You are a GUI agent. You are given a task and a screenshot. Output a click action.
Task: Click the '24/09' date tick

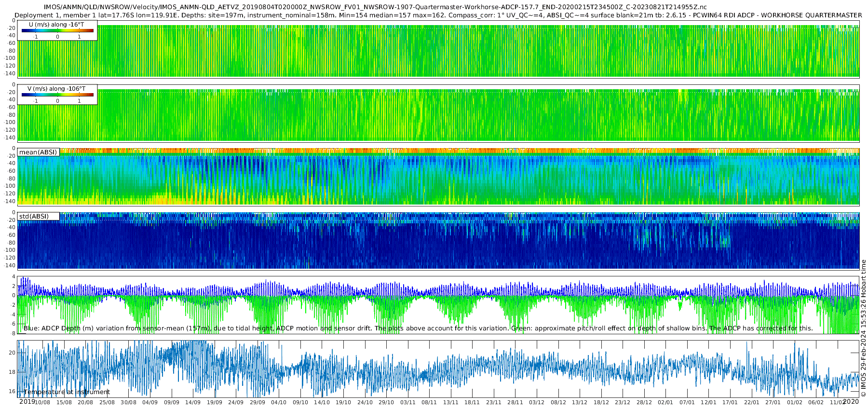pyautogui.click(x=236, y=402)
